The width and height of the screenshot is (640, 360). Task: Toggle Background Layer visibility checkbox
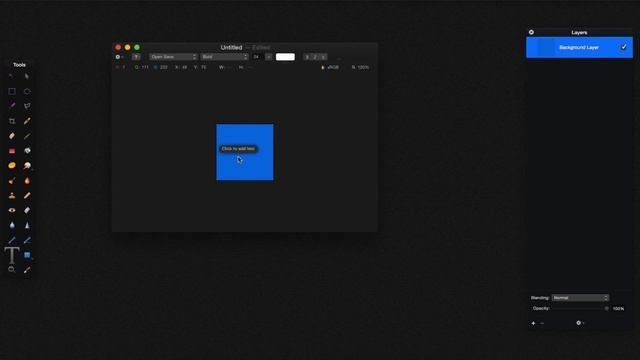click(624, 47)
